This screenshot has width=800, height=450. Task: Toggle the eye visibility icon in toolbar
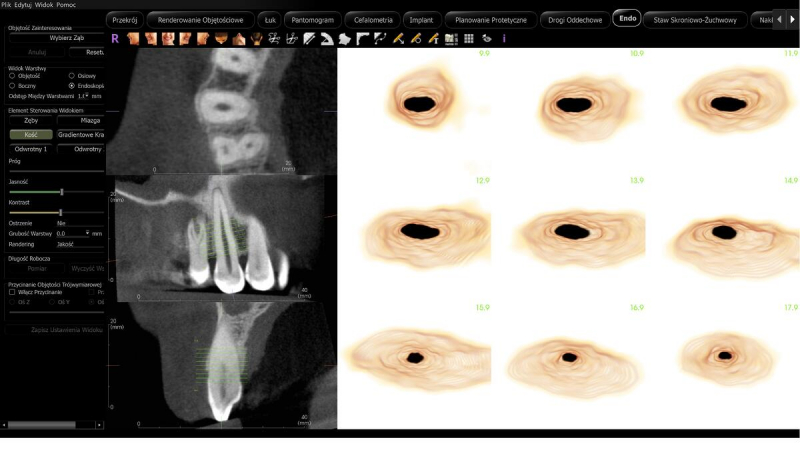(x=486, y=39)
